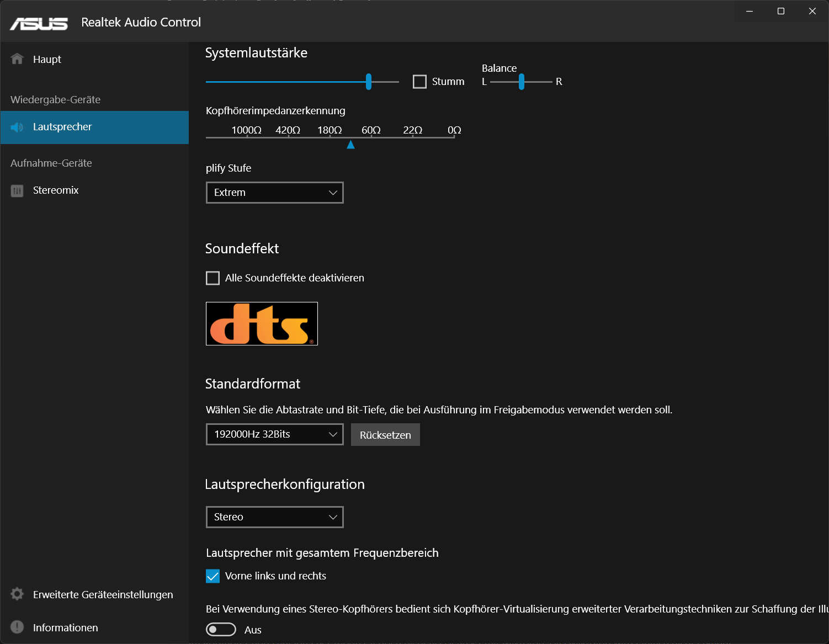
Task: Click the Realtek Audio Control title text
Action: pos(141,23)
